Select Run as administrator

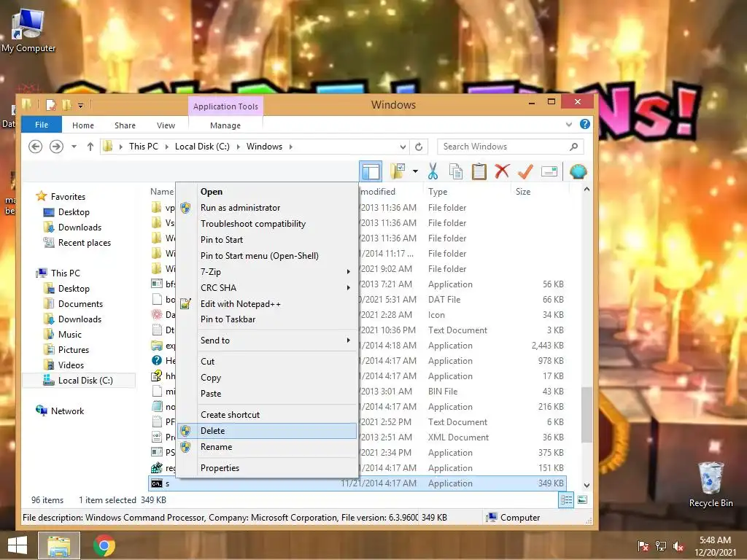click(267, 208)
